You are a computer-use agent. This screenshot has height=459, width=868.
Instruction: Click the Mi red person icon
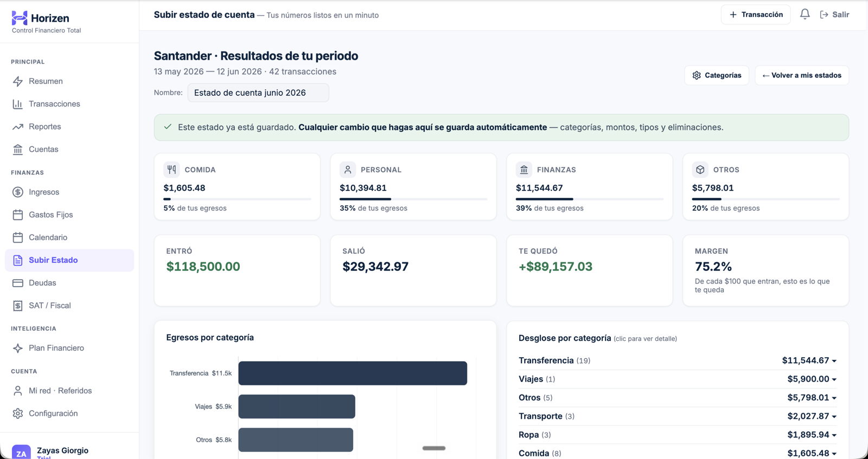[x=18, y=391]
